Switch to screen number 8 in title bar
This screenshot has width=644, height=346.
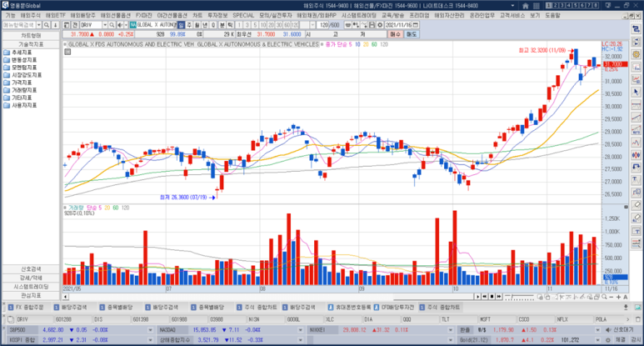click(x=596, y=6)
